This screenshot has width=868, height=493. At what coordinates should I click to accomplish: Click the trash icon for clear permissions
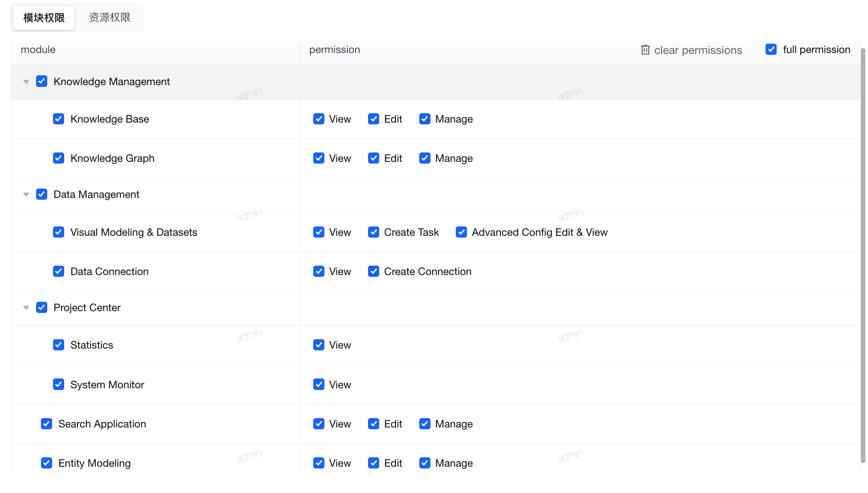(645, 50)
